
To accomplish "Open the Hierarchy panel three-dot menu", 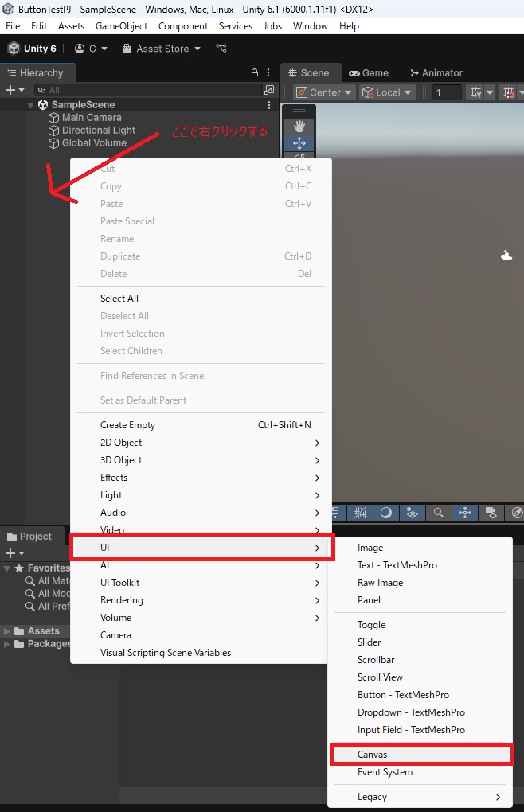I will click(268, 72).
